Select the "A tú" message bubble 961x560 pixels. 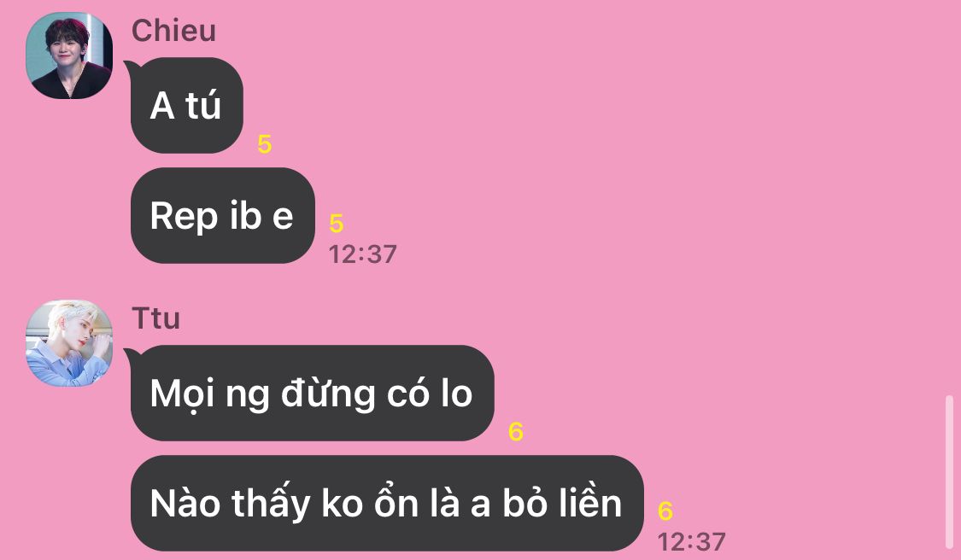pos(187,105)
